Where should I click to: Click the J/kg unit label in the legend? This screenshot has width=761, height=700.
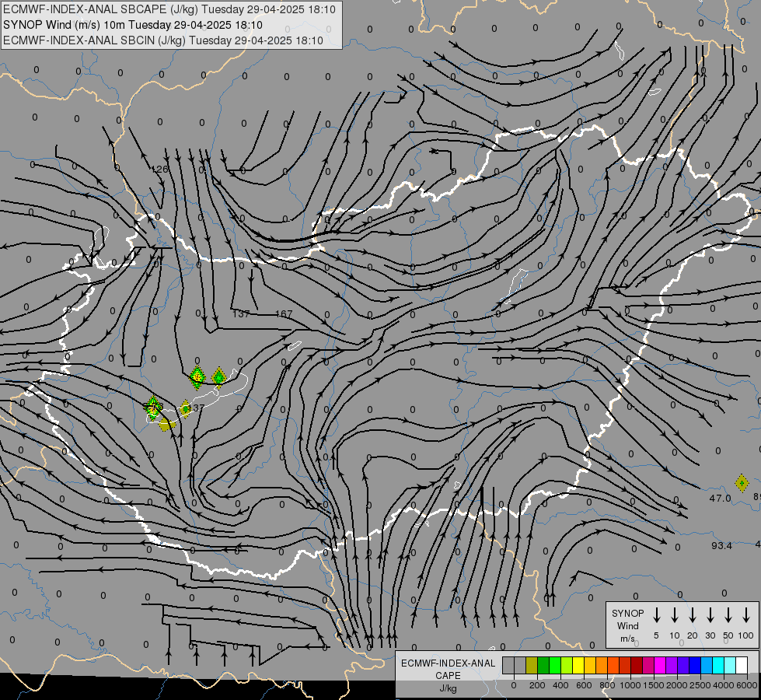(448, 688)
